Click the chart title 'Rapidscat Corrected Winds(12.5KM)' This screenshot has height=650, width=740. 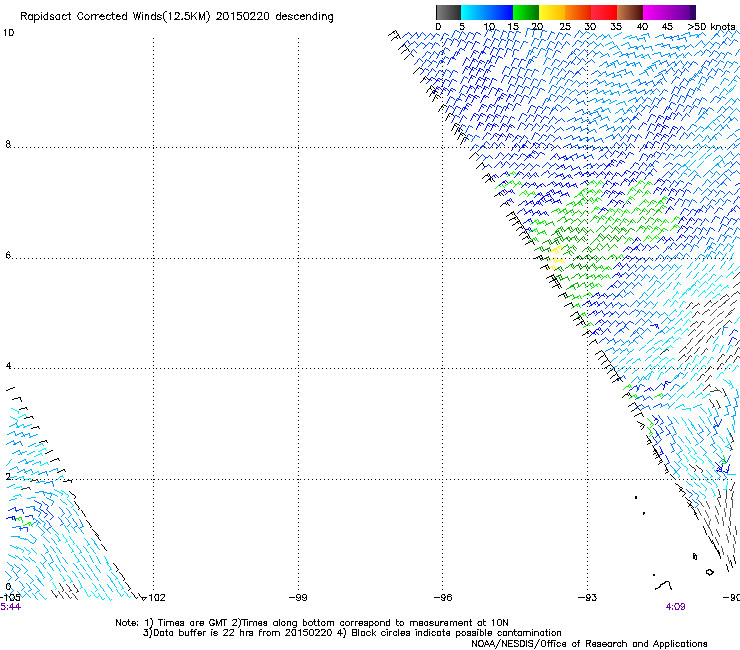[115, 17]
